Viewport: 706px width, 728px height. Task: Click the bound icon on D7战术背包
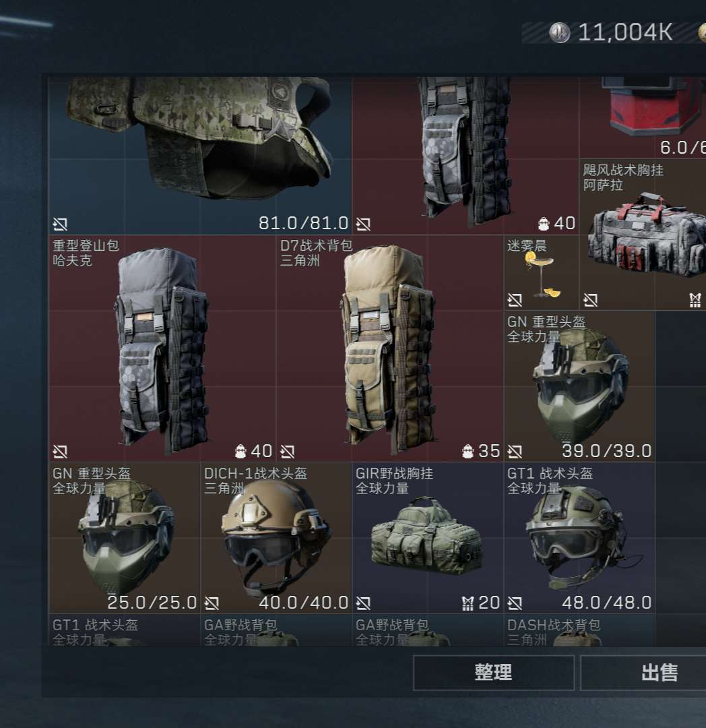pyautogui.click(x=287, y=451)
